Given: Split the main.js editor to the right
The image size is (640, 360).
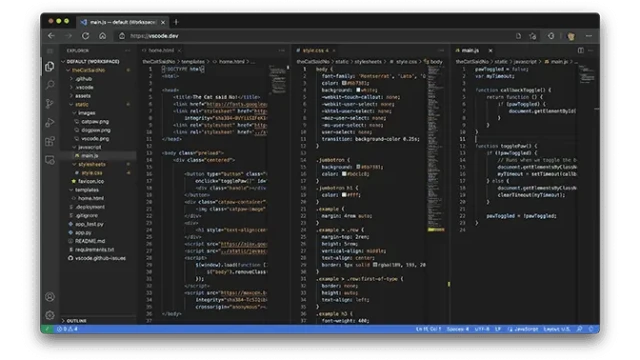Looking at the screenshot, I should point(580,51).
